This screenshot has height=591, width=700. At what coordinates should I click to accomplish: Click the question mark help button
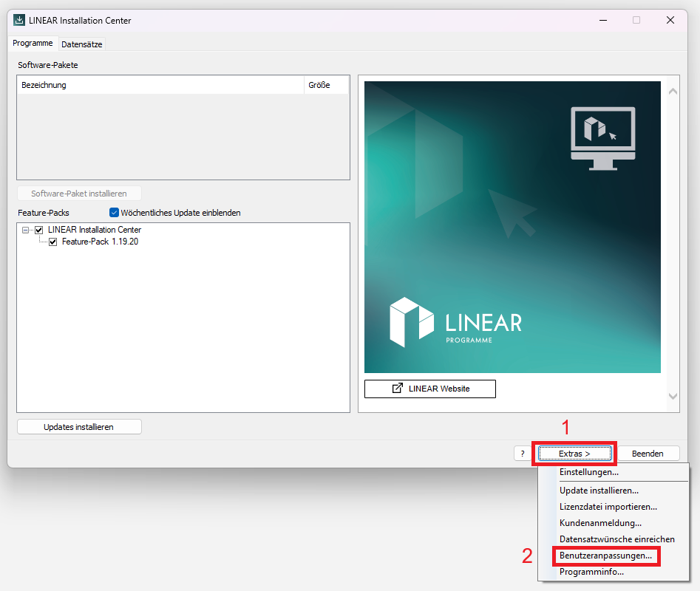[x=522, y=454]
